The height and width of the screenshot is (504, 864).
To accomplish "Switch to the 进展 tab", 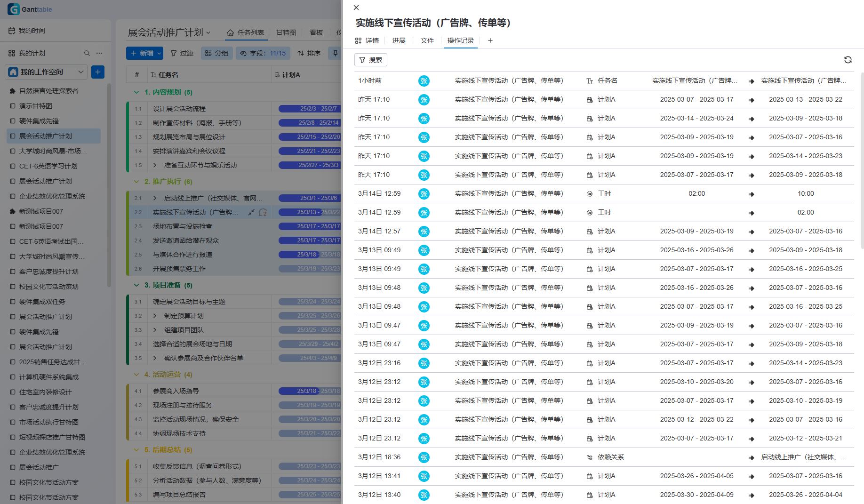I will pos(399,40).
